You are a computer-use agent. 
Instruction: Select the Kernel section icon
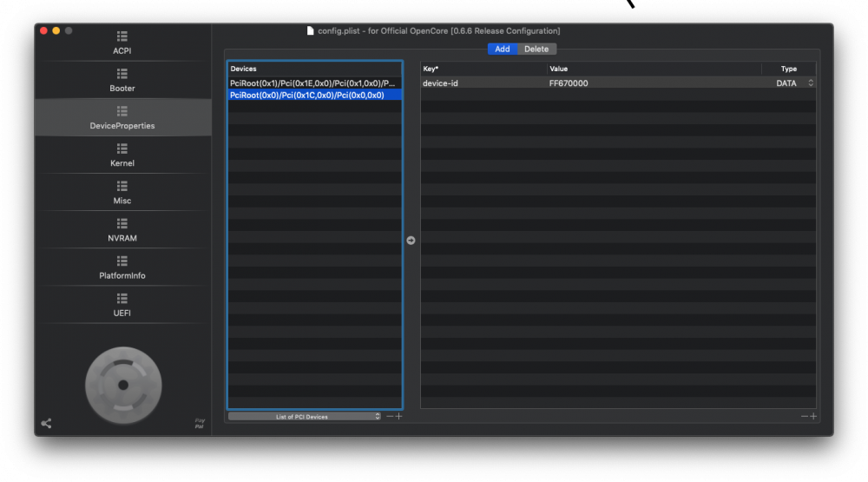pos(122,149)
